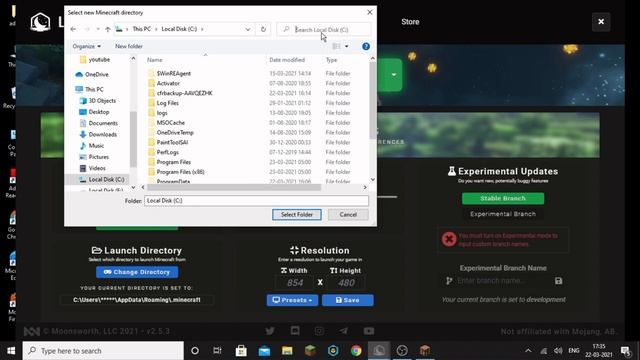Open Videos in navigation pane

(x=97, y=168)
